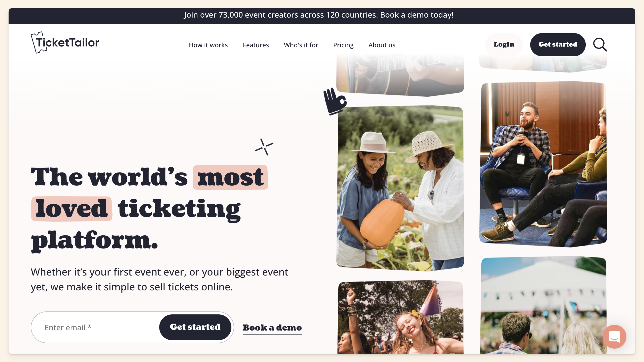Viewport: 644px width, 362px height.
Task: Select the guitar player photo
Action: point(400,75)
